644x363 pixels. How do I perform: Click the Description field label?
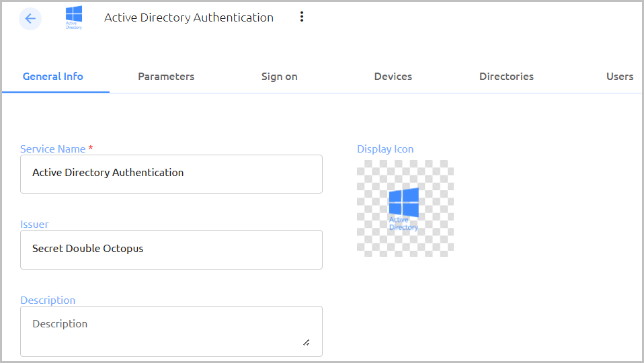click(x=48, y=300)
